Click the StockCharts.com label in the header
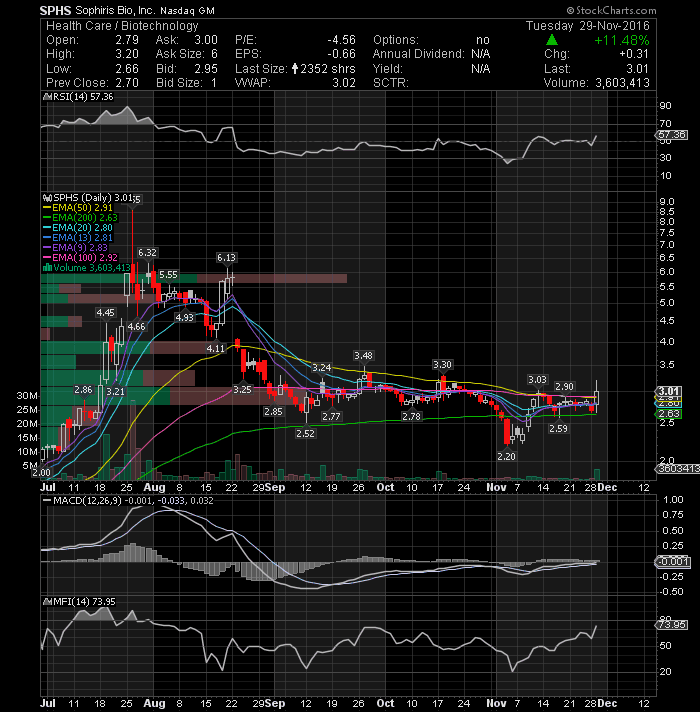Viewport: 700px width, 712px height. point(611,10)
